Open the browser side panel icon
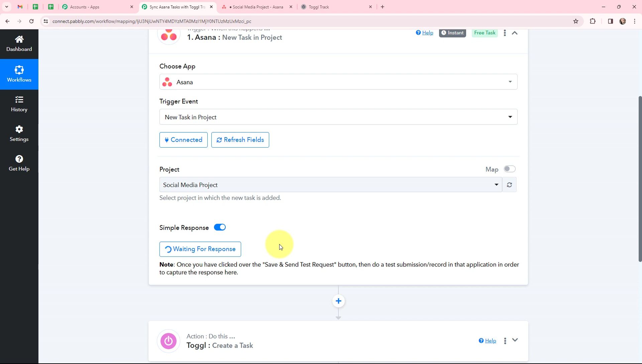Viewport: 642px width, 364px height. pos(610,21)
